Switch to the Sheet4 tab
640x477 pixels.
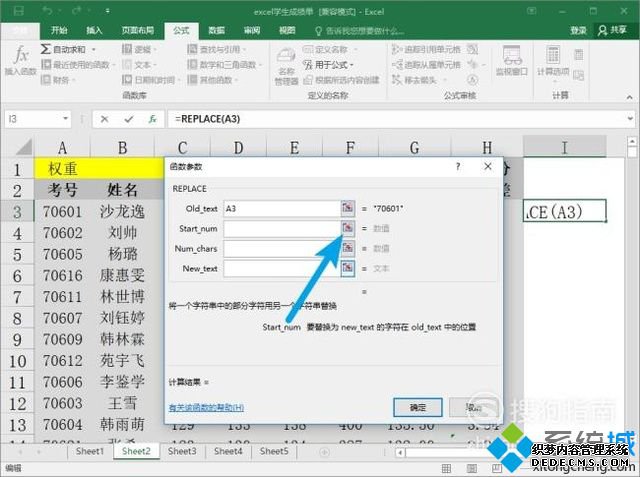[228, 451]
